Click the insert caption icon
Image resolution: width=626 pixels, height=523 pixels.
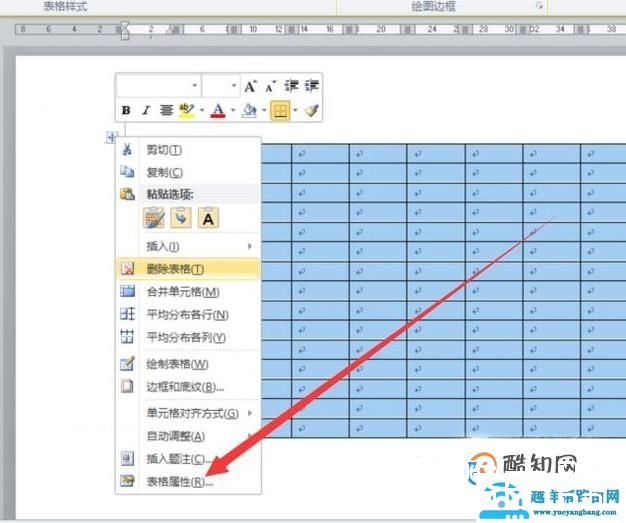click(127, 459)
